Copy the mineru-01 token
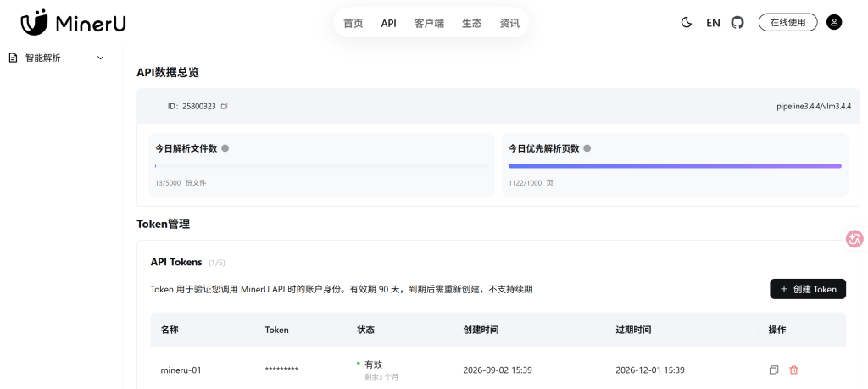The image size is (868, 389). coord(774,370)
